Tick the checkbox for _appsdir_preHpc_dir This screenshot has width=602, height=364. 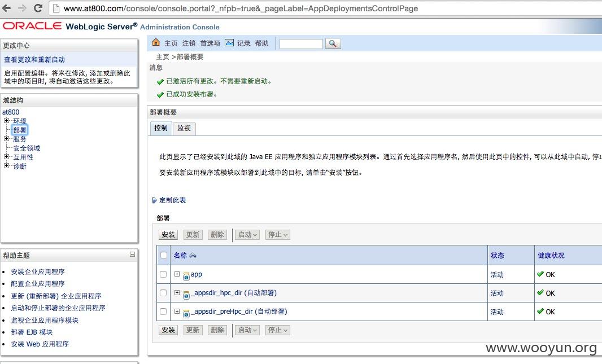tap(163, 312)
